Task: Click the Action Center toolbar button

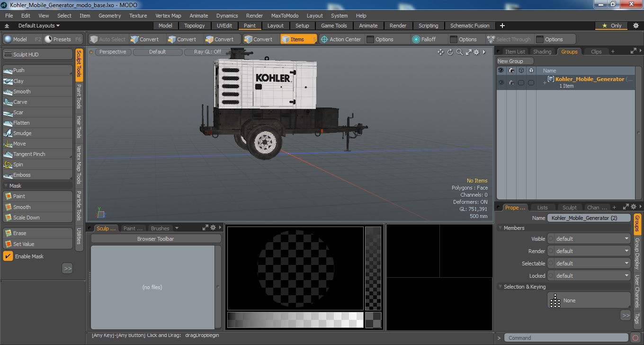Action: coord(341,39)
